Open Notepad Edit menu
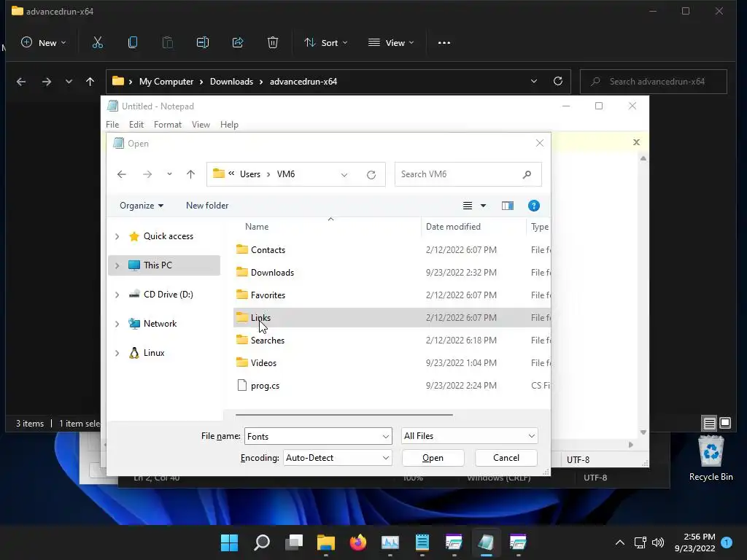The image size is (747, 560). [x=136, y=125]
